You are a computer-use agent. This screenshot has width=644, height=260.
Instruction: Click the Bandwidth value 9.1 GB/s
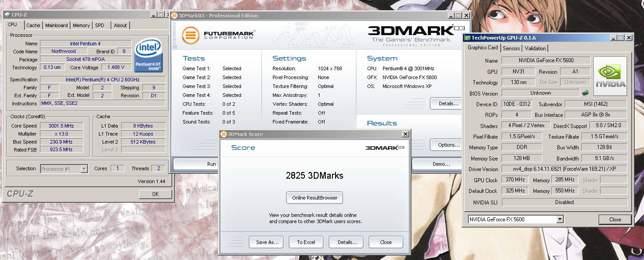604,158
